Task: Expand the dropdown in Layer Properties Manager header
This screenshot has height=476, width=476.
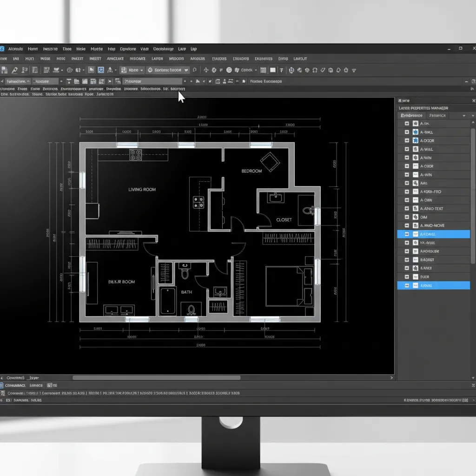Action: pos(463,115)
